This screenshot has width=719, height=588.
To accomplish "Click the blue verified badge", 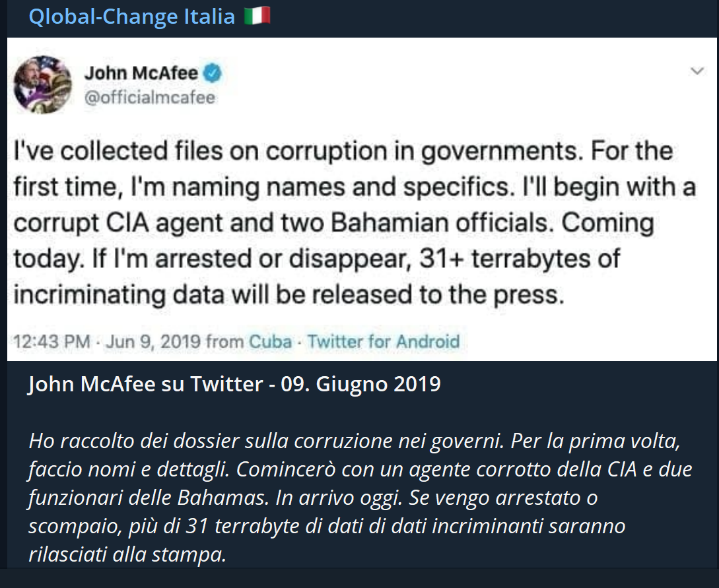I will (x=212, y=73).
